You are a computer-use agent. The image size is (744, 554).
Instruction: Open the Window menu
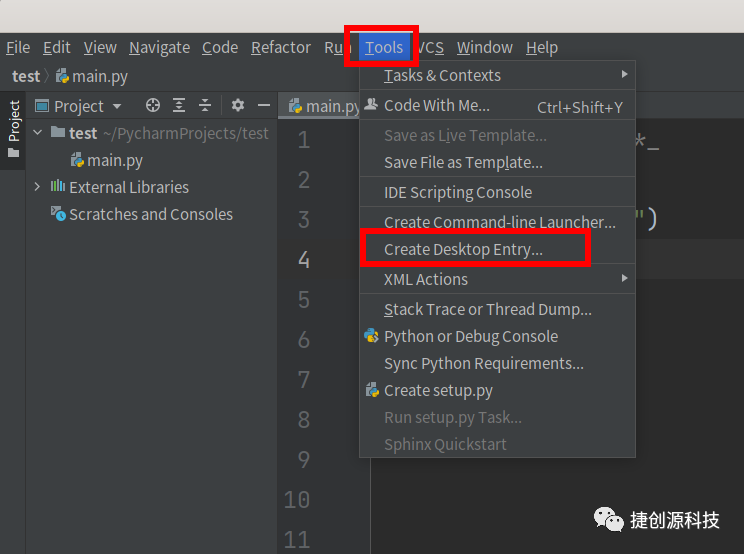pyautogui.click(x=484, y=47)
